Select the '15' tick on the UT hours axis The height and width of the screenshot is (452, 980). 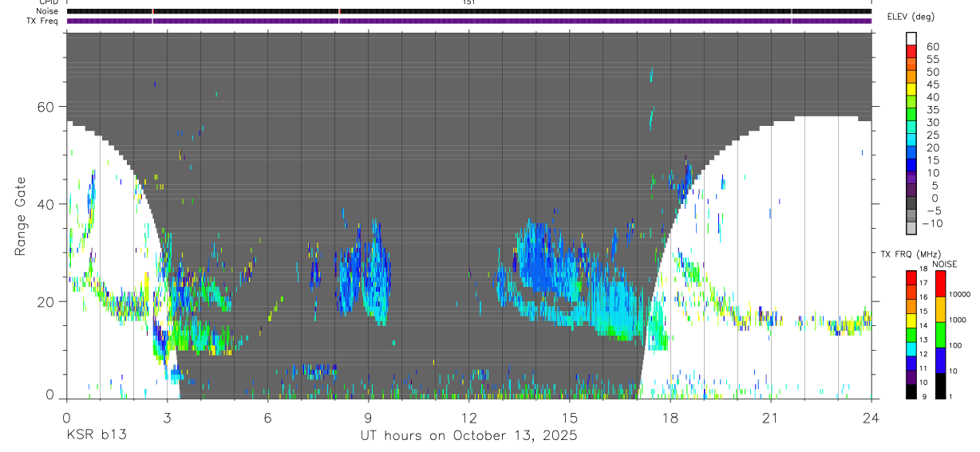pos(569,417)
